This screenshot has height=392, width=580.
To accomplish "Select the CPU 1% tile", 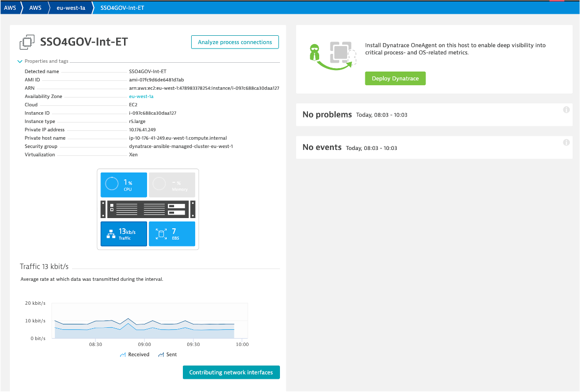I will (x=124, y=185).
